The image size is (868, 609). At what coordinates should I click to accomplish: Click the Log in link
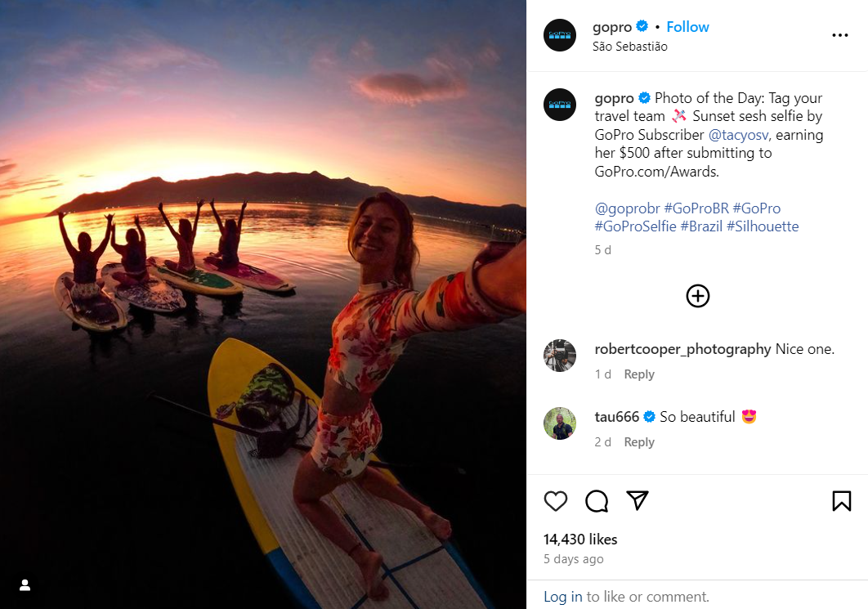[x=563, y=596]
